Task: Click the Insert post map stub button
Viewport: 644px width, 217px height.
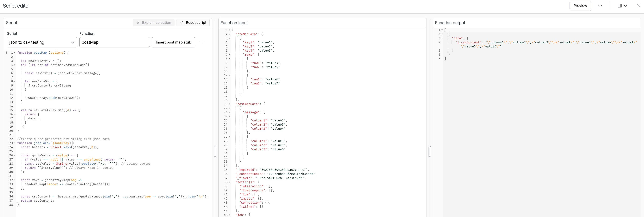Action: pos(173,42)
